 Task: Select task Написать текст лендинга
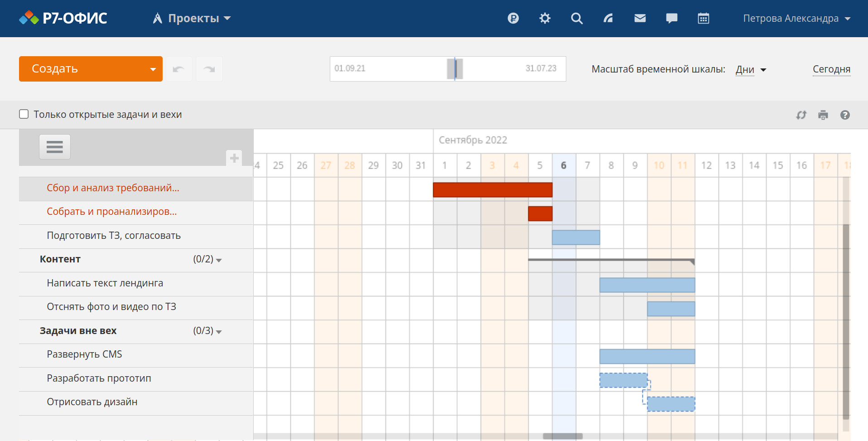[105, 283]
